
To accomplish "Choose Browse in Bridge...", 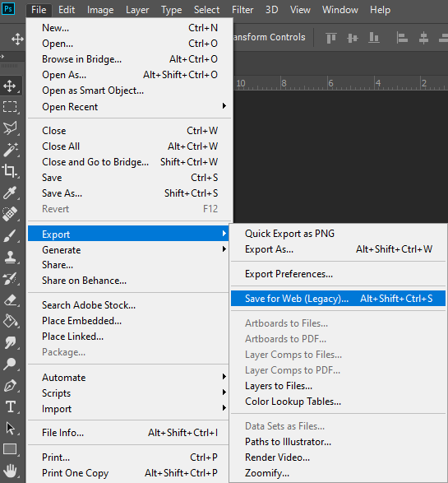I will (129, 59).
